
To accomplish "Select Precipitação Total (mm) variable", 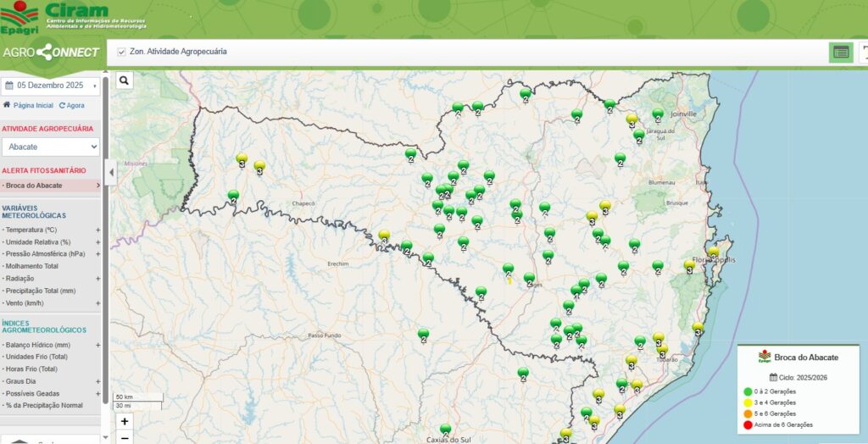I will [41, 291].
